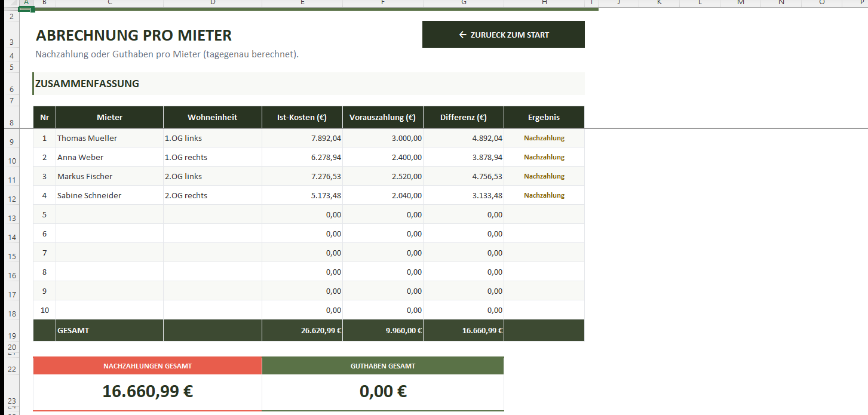
Task: Select row 15 header
Action: click(11, 256)
